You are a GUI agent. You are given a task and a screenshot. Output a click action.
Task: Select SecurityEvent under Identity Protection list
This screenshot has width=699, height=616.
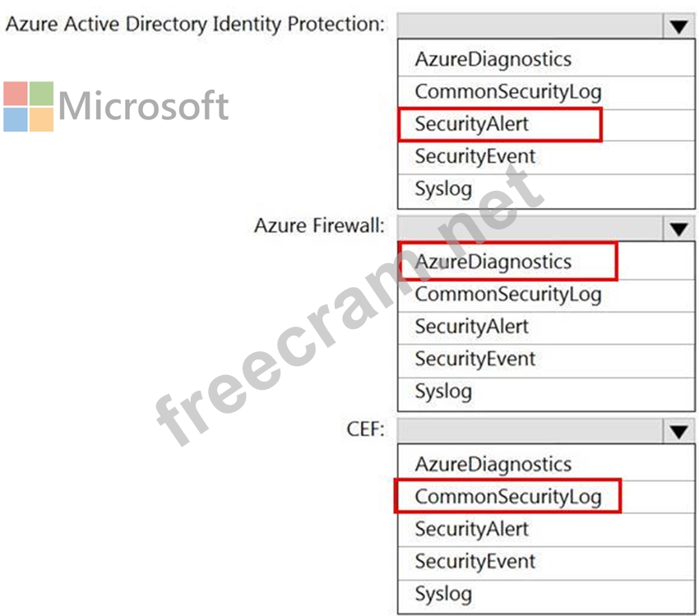[x=474, y=156]
